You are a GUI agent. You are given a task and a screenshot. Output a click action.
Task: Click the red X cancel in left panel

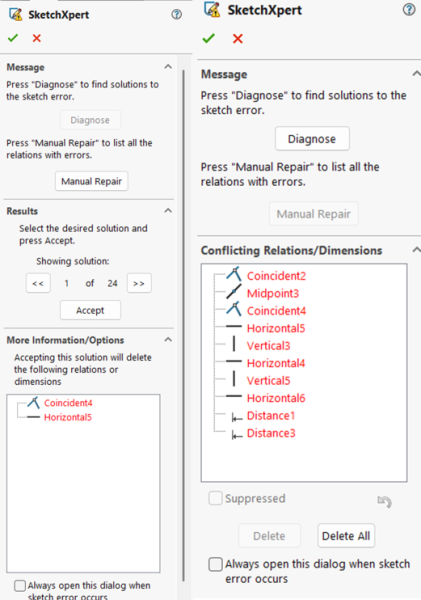pyautogui.click(x=37, y=38)
